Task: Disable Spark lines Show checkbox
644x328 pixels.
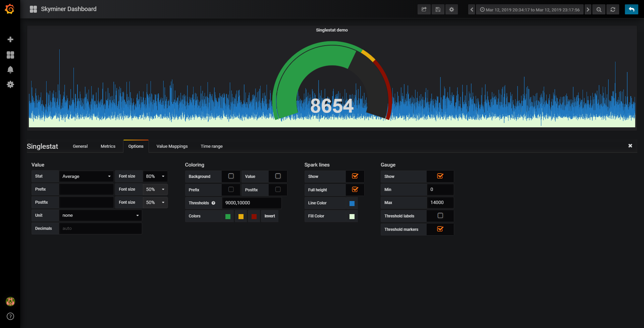Action: [x=355, y=176]
